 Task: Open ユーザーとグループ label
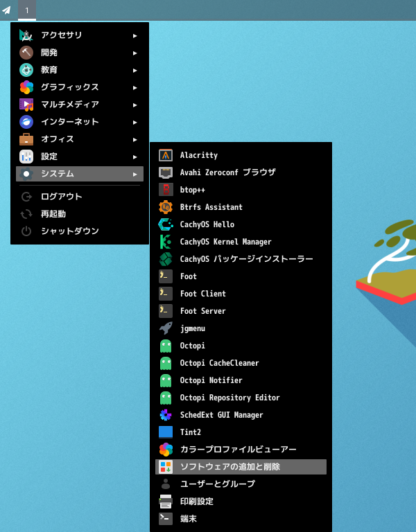pos(218,484)
